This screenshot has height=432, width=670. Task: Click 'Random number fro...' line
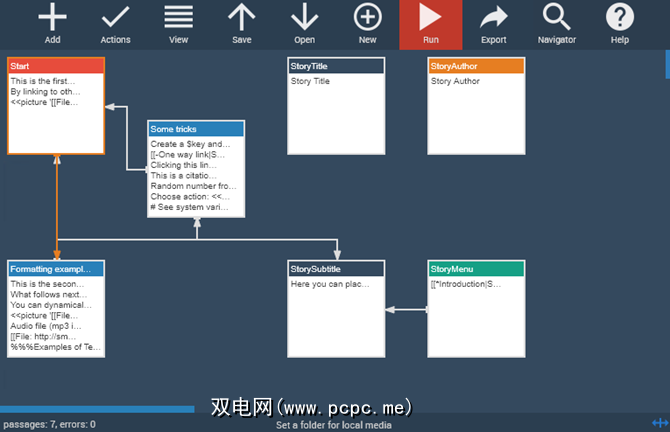point(193,186)
